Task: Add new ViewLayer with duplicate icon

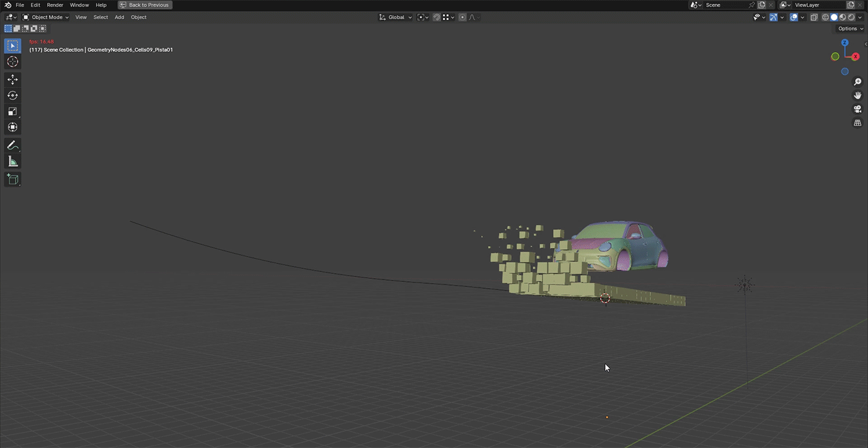Action: tap(851, 5)
